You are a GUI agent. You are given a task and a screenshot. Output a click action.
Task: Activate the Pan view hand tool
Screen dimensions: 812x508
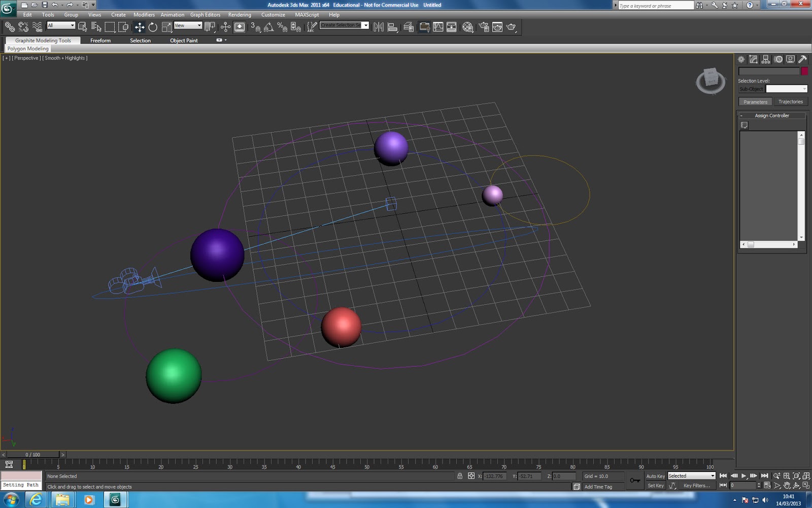787,485
